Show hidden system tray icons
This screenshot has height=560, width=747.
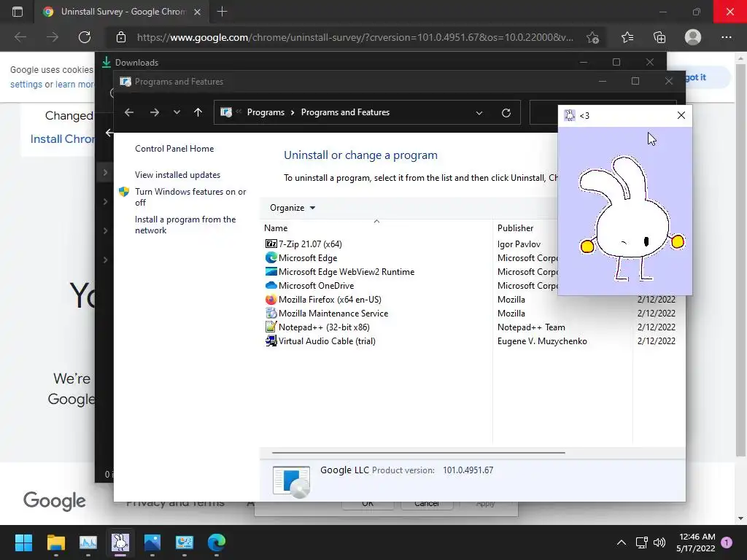(x=622, y=542)
